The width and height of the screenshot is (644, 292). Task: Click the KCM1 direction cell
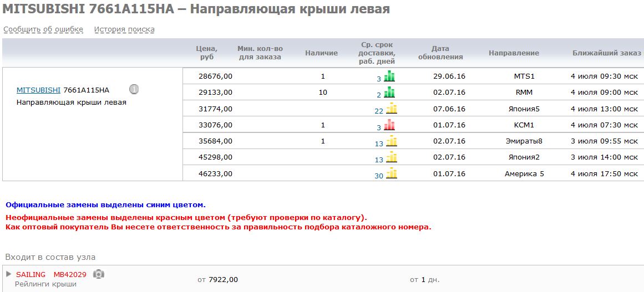(524, 125)
